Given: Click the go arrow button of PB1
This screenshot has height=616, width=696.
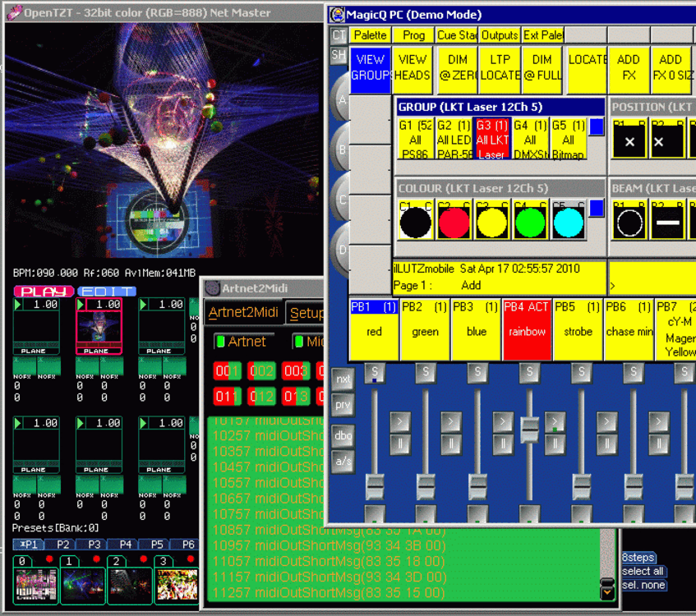Looking at the screenshot, I should (x=400, y=422).
